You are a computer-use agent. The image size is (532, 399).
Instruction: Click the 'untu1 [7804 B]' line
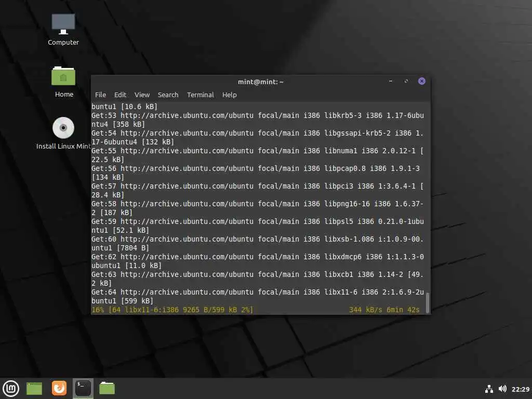pyautogui.click(x=120, y=248)
